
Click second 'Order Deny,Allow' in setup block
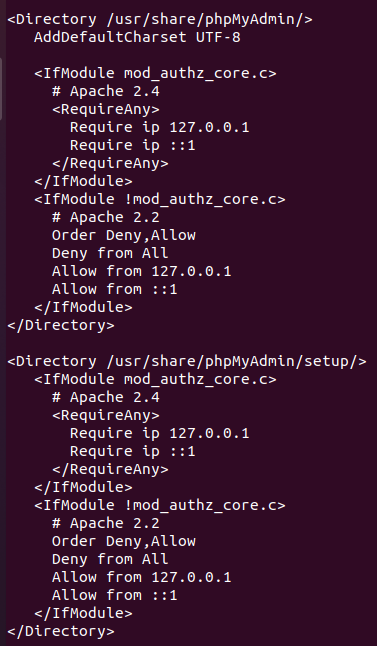pyautogui.click(x=124, y=541)
